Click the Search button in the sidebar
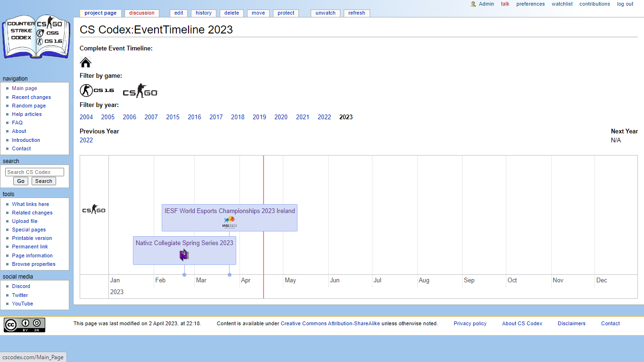Image resolution: width=644 pixels, height=362 pixels. pos(43,181)
